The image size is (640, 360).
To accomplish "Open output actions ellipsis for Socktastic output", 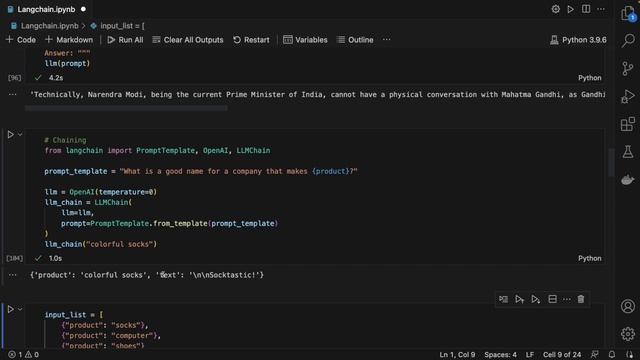I will point(13,275).
